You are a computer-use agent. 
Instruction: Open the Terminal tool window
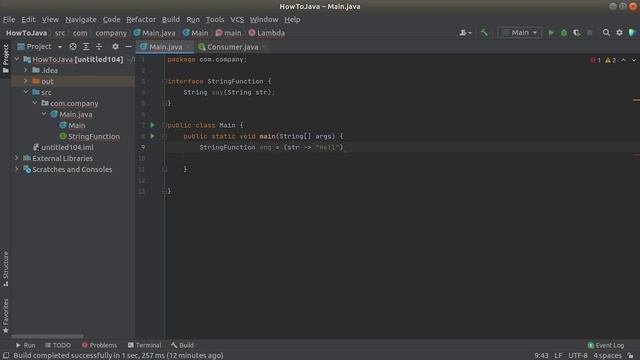coord(144,345)
